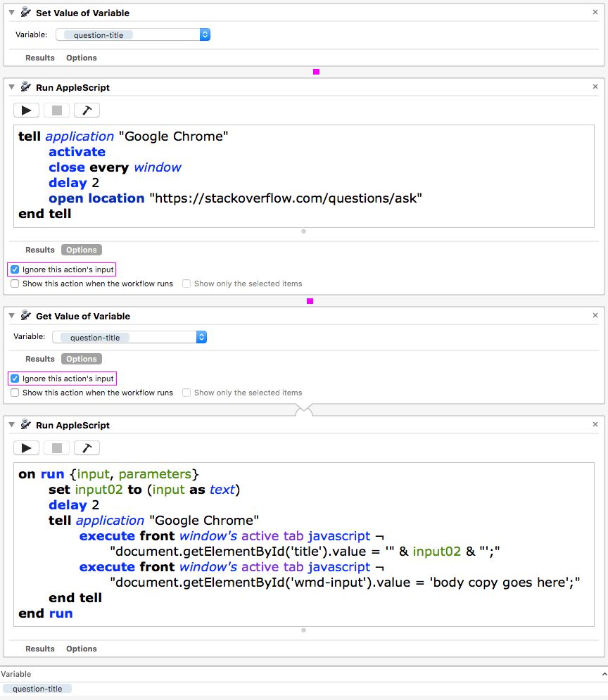Enable Show this action in Get Value of Variable
The image size is (608, 700).
click(x=15, y=393)
